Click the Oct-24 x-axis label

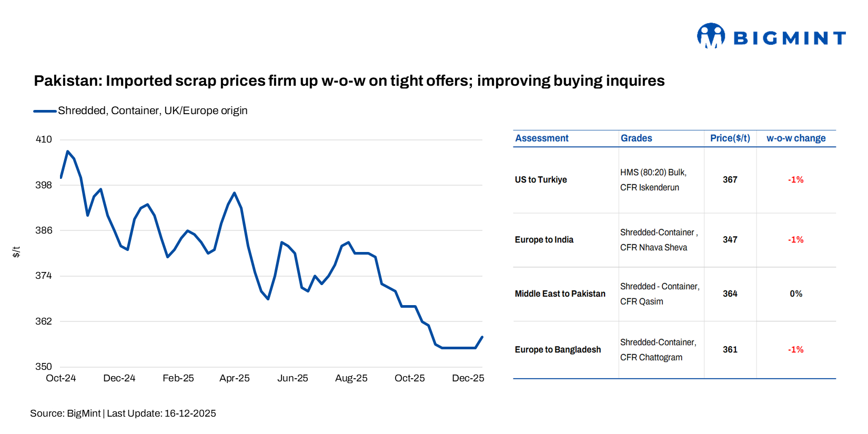[x=61, y=378]
